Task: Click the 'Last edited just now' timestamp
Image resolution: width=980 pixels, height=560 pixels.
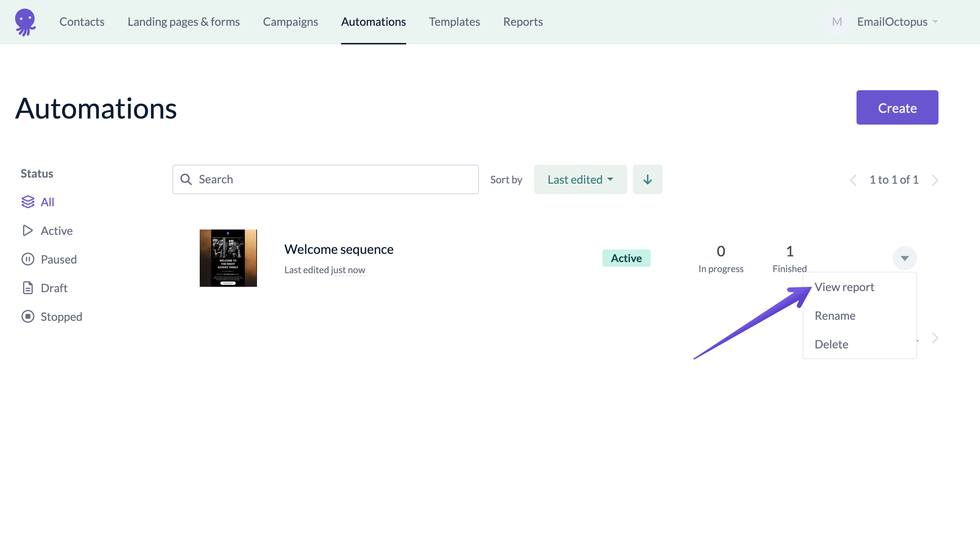Action: pos(325,270)
